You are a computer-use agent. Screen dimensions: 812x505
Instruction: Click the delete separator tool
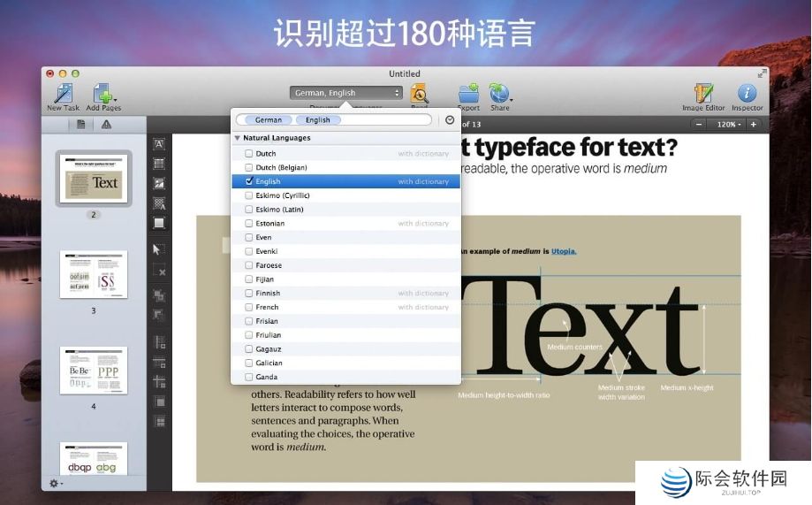(x=160, y=382)
